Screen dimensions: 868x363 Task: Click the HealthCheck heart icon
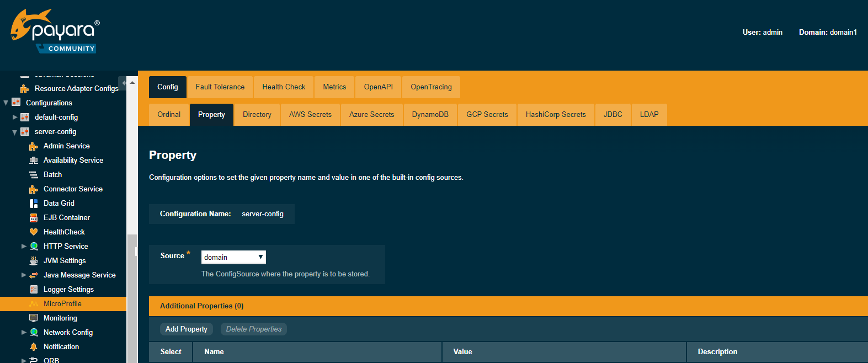pyautogui.click(x=34, y=232)
